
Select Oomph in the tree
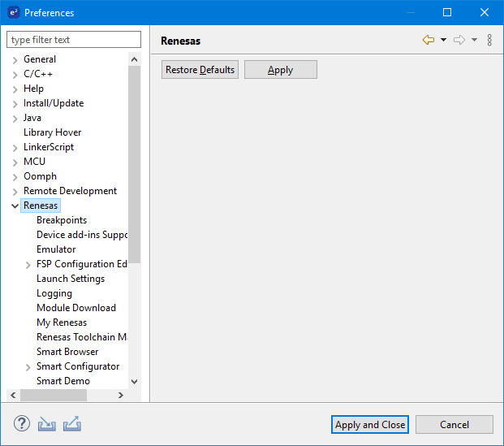pyautogui.click(x=40, y=176)
